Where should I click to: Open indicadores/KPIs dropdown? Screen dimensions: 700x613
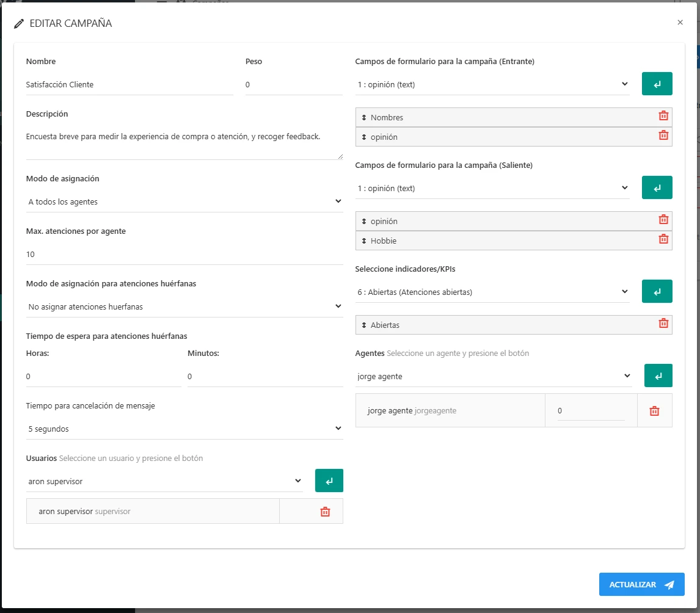492,292
